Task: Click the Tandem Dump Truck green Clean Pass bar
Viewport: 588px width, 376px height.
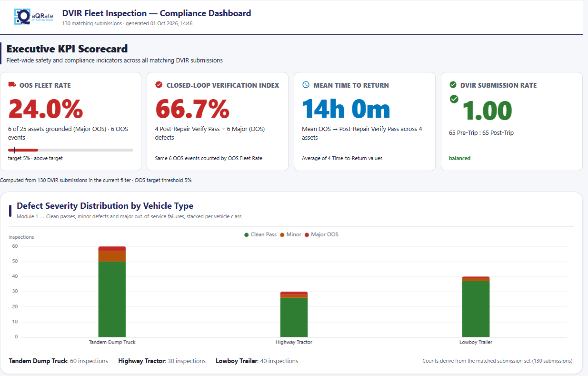Action: pyautogui.click(x=112, y=299)
